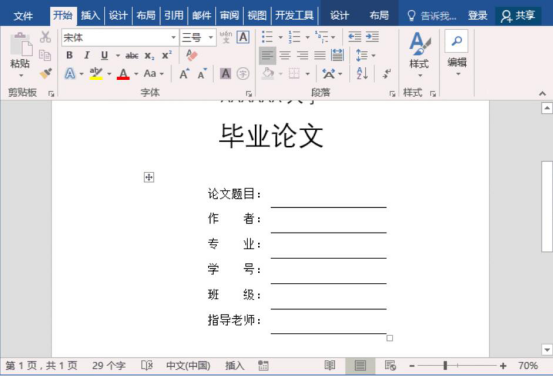Center align text
The width and height of the screenshot is (554, 376).
pos(285,55)
